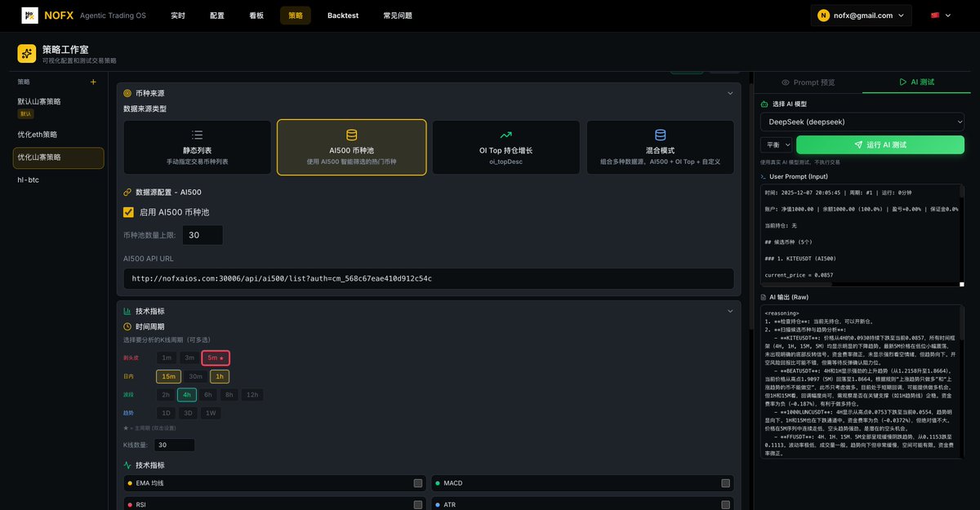The width and height of the screenshot is (980, 510).
Task: Toggle the 3m timeframe
Action: point(189,357)
